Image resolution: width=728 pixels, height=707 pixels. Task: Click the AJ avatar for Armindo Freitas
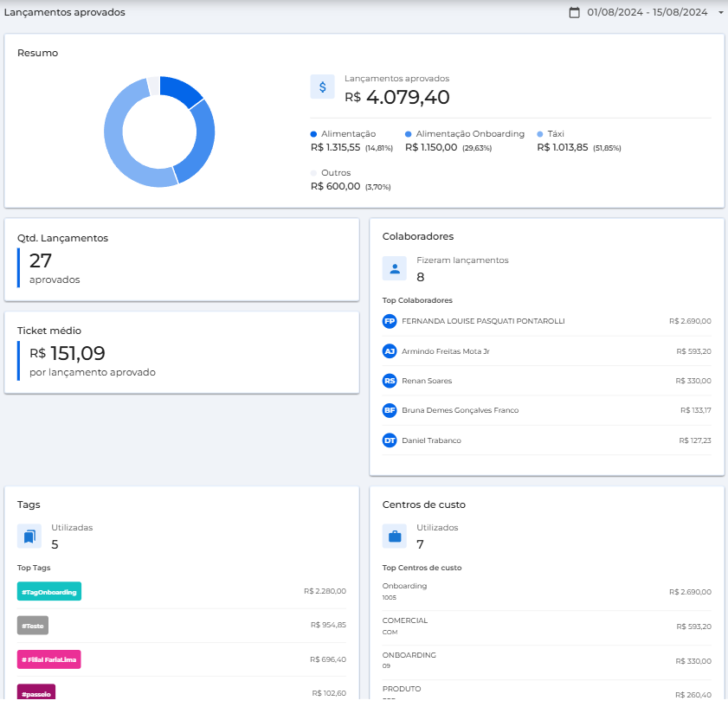coord(390,351)
